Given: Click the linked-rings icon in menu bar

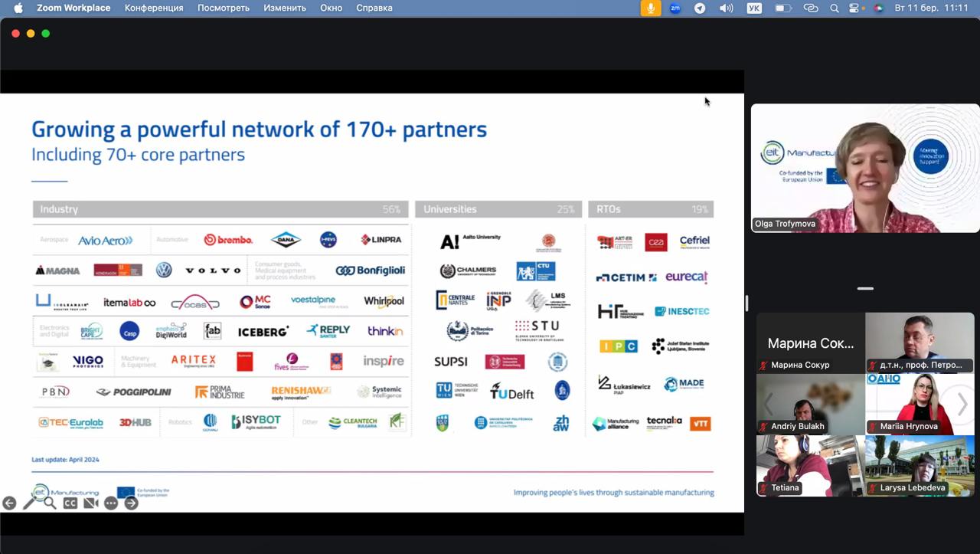Looking at the screenshot, I should coord(811,8).
